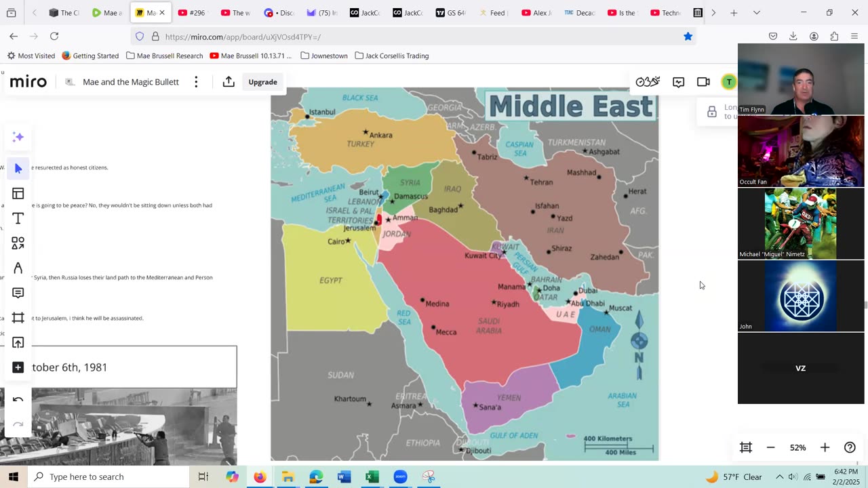The height and width of the screenshot is (488, 868).
Task: Open Firefox tracking protection shield
Action: [140, 37]
